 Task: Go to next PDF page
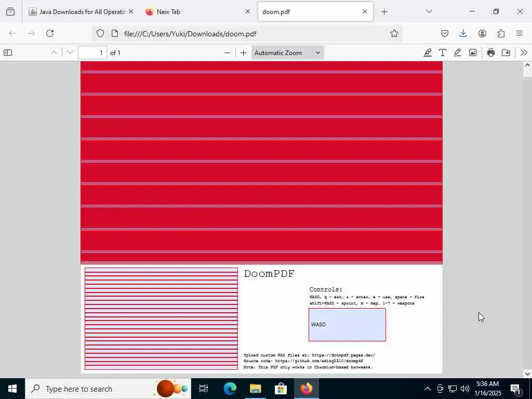[70, 52]
